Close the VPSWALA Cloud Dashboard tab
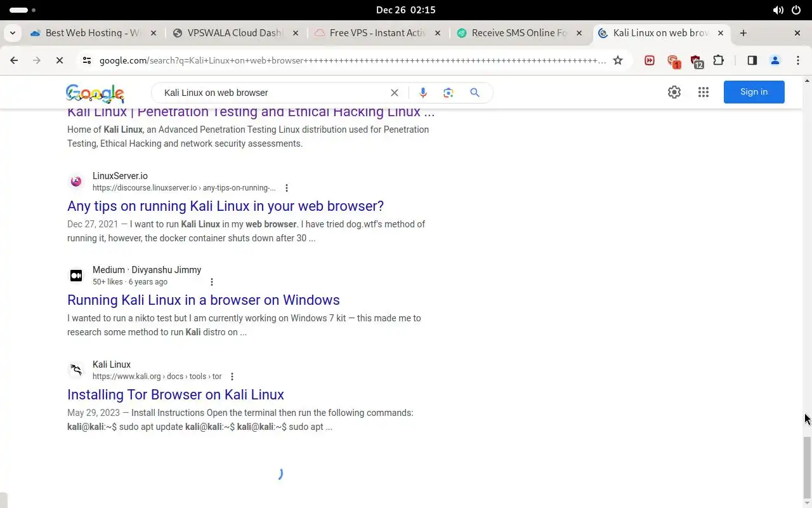 click(295, 33)
